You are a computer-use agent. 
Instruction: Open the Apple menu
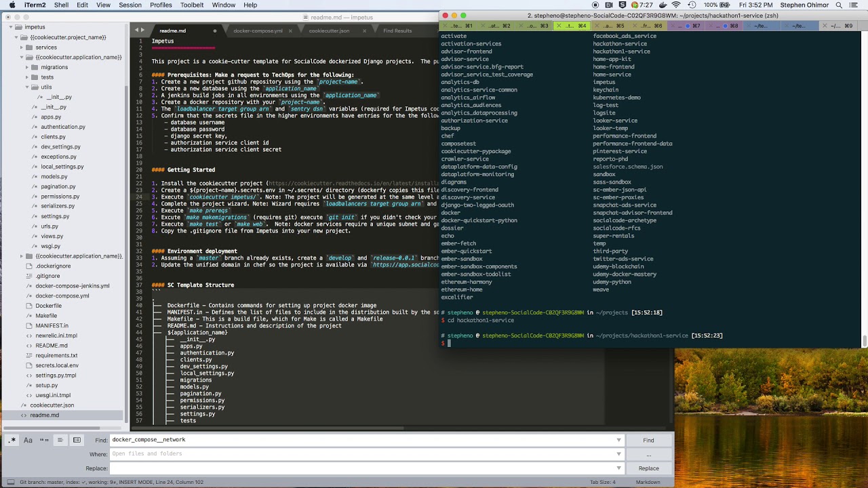click(12, 5)
